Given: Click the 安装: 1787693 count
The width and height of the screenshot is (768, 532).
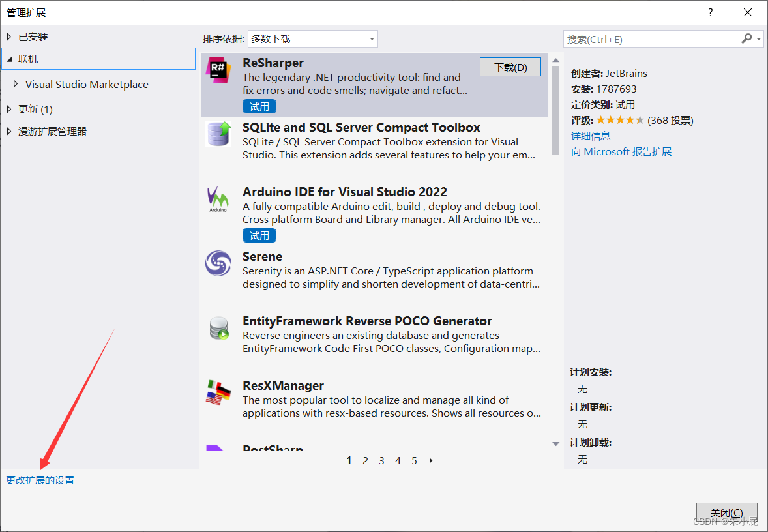Looking at the screenshot, I should [604, 89].
